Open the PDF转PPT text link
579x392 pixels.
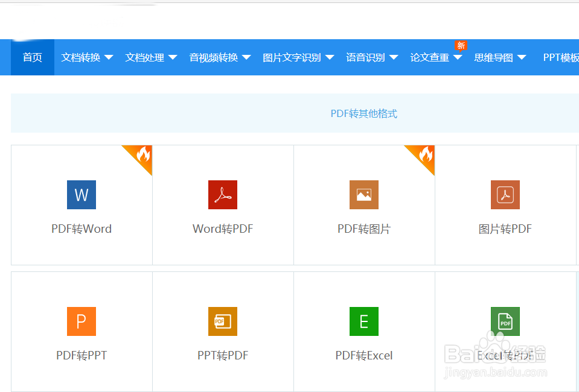pos(82,355)
